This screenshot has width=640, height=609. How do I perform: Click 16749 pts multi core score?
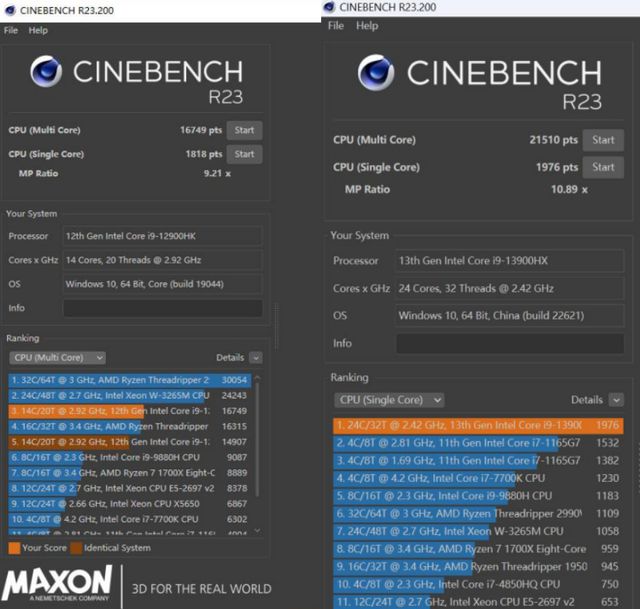coord(201,130)
